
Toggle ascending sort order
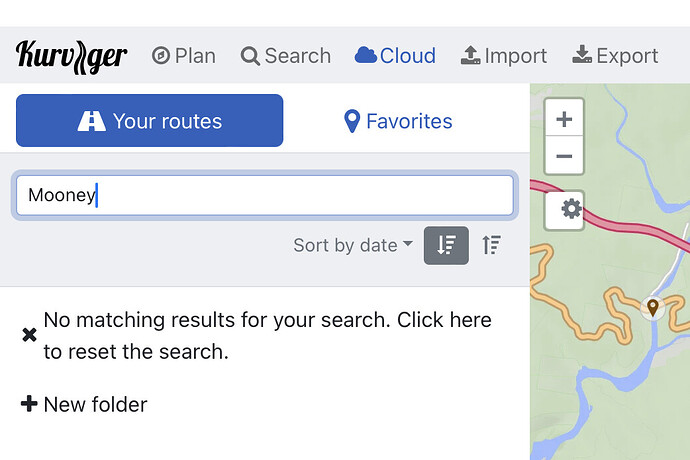[x=492, y=245]
